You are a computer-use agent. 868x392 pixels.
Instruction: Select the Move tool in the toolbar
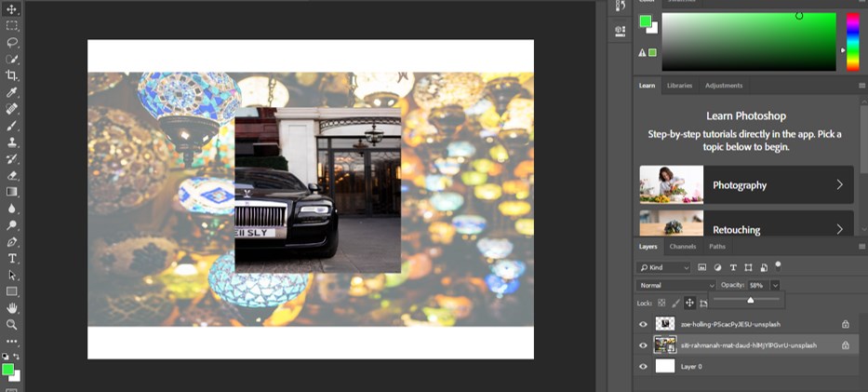(11, 9)
